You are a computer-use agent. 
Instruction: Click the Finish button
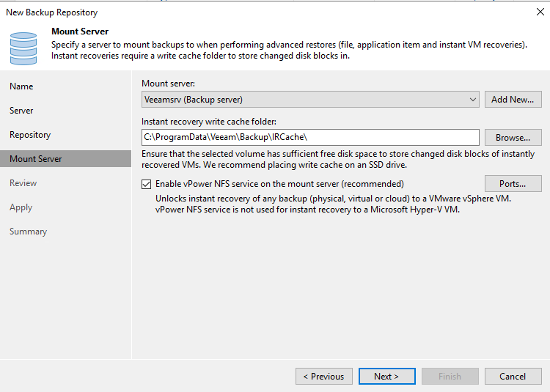[x=450, y=377]
